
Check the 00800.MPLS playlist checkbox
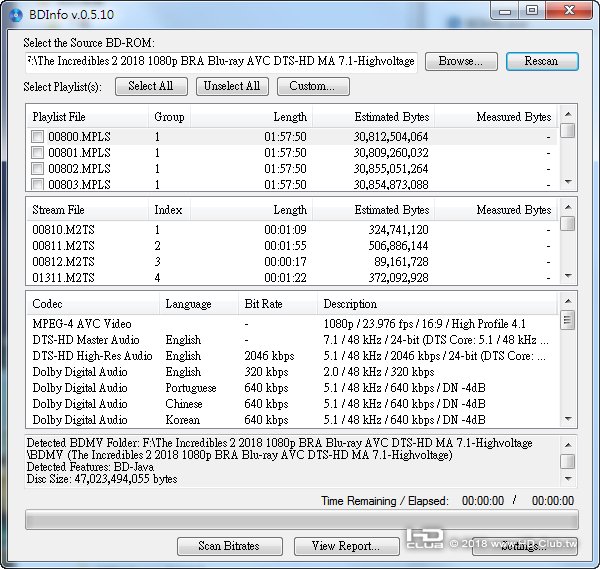(38, 137)
